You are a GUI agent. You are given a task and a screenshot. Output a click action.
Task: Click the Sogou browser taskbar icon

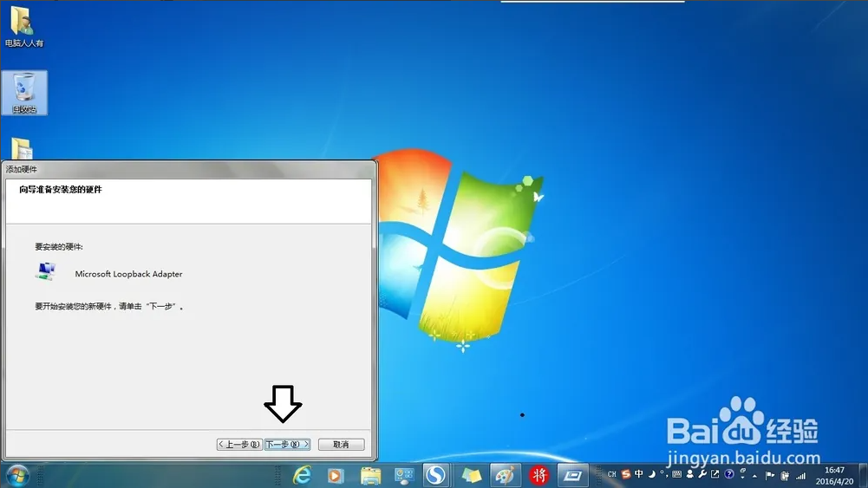[435, 475]
